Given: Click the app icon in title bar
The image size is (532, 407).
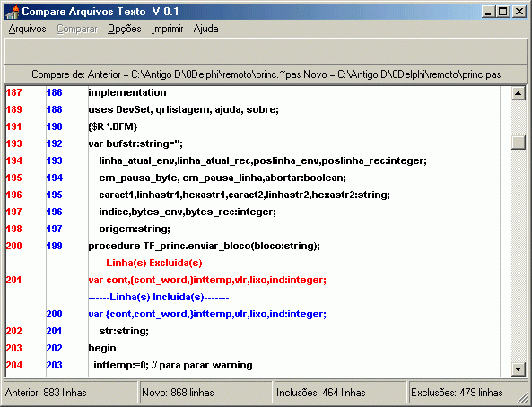Looking at the screenshot, I should tap(13, 12).
